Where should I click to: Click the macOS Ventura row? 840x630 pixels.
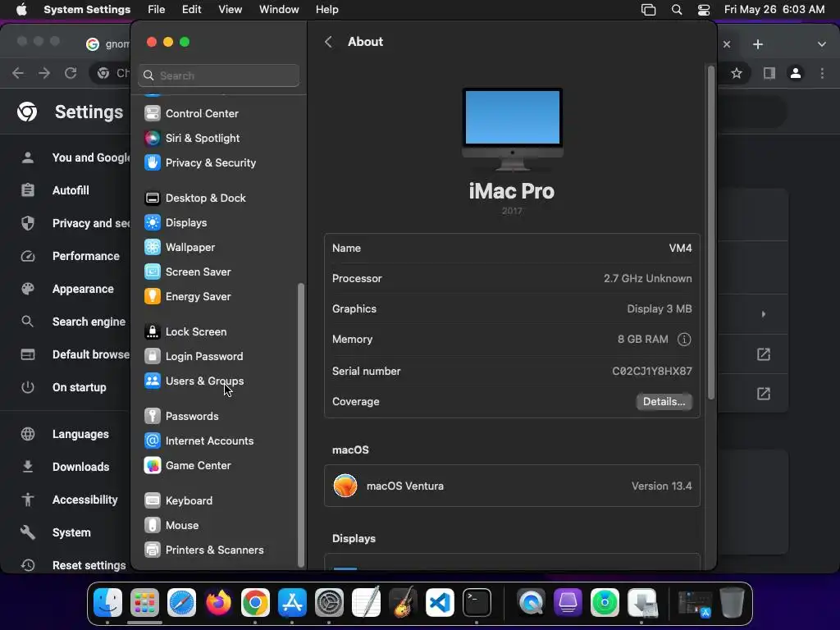[512, 486]
